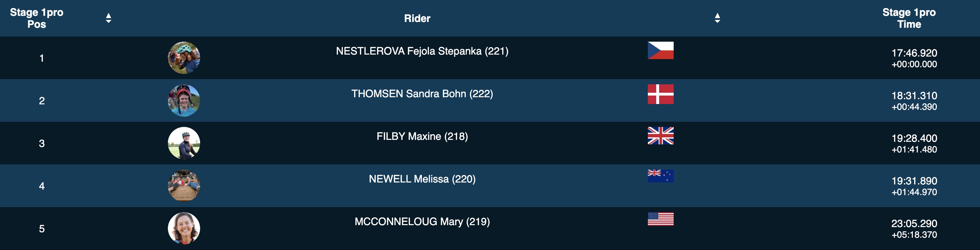Click the Denmark flag icon

click(660, 94)
